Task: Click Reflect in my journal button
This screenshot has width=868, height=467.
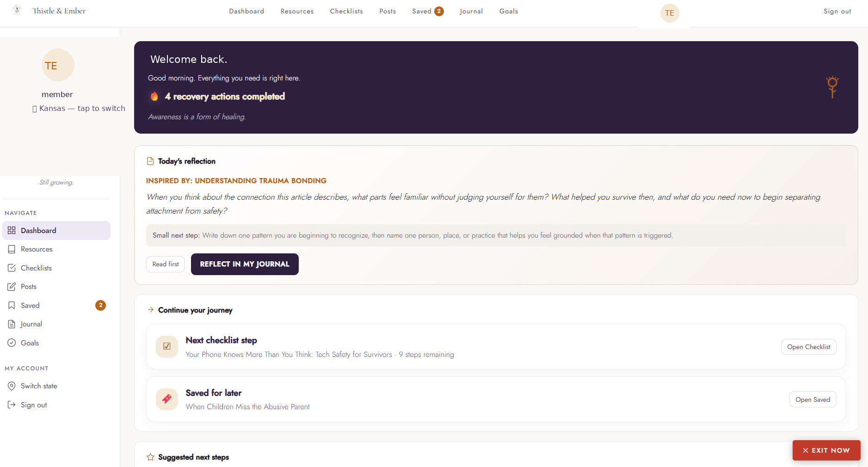Action: point(245,264)
